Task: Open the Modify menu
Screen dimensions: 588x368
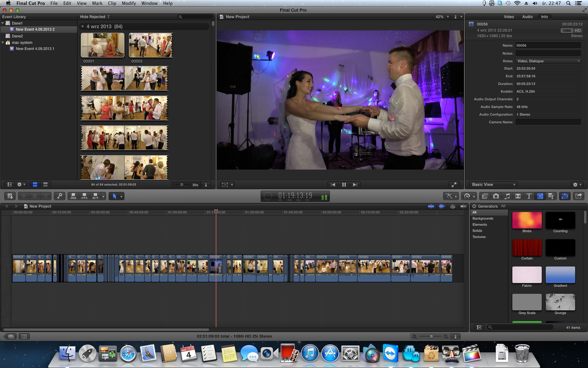Action: click(129, 3)
